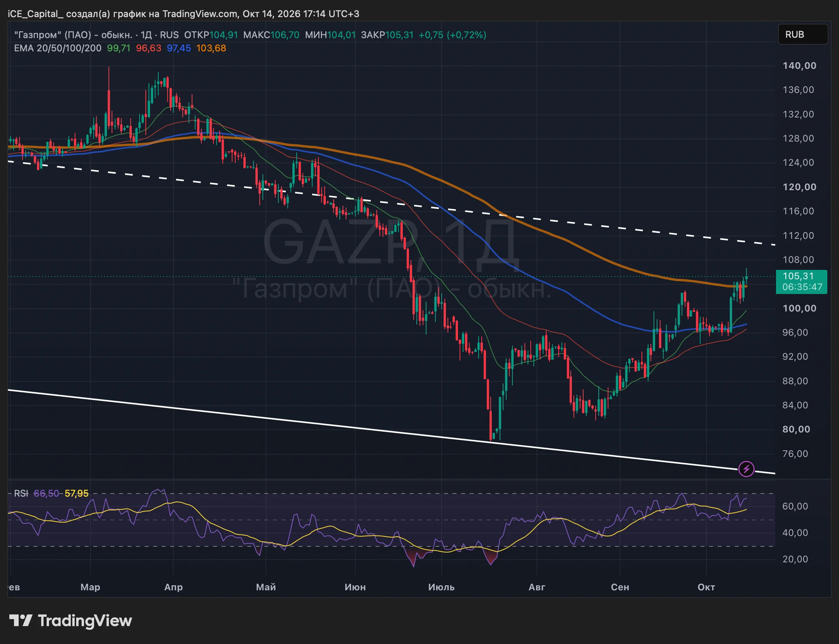Viewport: 839px width, 644px height.
Task: Click the 80,00 price axis label
Action: tap(796, 429)
